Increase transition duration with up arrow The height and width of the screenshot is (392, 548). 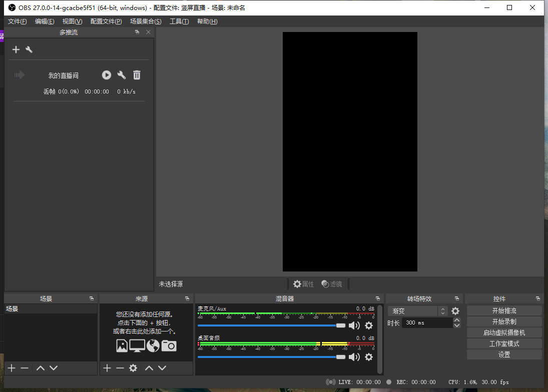point(456,320)
